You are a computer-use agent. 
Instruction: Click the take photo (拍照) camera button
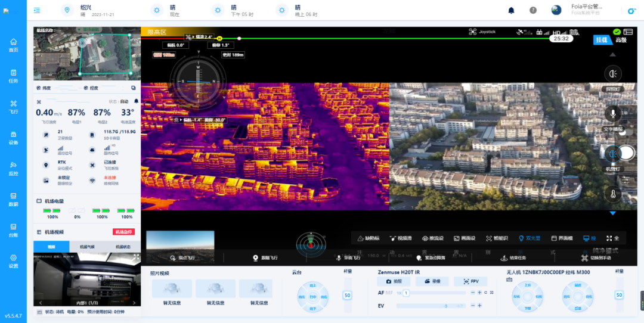click(x=394, y=281)
